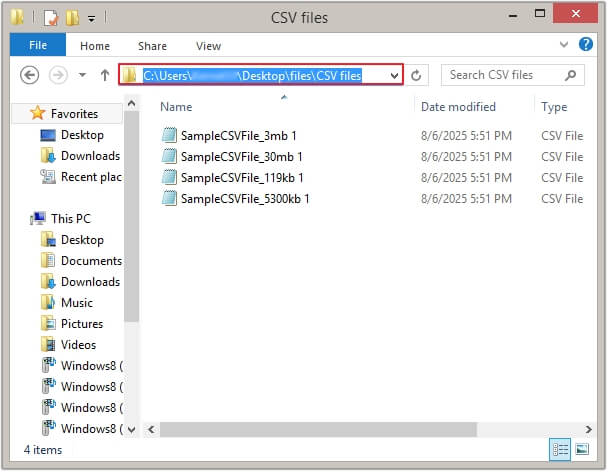The width and height of the screenshot is (608, 472).
Task: Click the folder icon in title bar
Action: [x=17, y=17]
